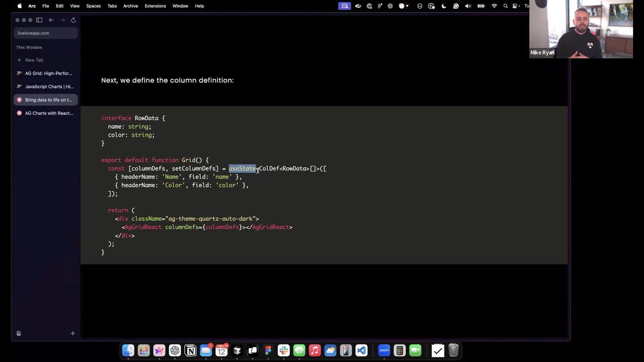The image size is (644, 362).
Task: Toggle the Arc sidebar panel icon
Action: point(39,20)
